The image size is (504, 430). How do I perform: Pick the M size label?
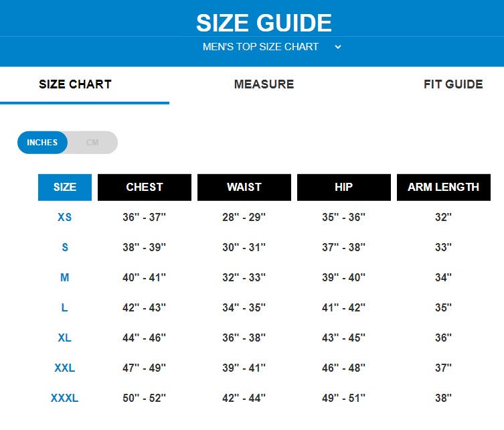click(65, 278)
